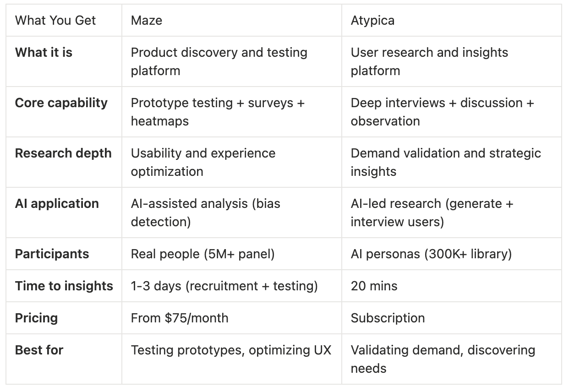Select the Atypica column header
The image size is (569, 392).
click(451, 20)
